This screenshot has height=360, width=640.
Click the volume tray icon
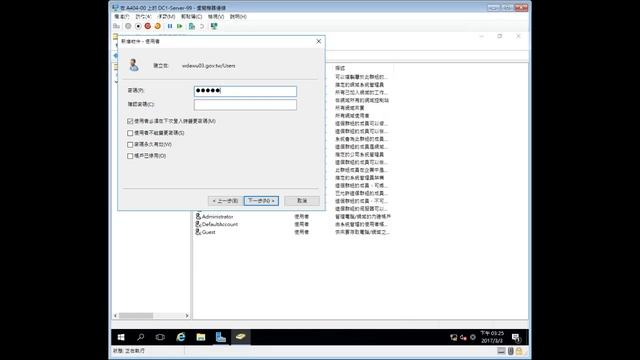(x=463, y=338)
